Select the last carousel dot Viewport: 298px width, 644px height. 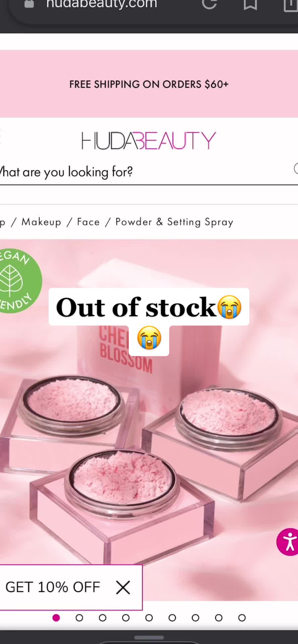[242, 618]
